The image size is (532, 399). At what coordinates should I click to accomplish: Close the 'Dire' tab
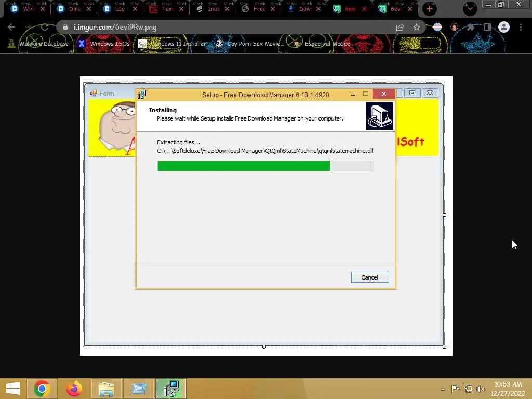click(88, 9)
